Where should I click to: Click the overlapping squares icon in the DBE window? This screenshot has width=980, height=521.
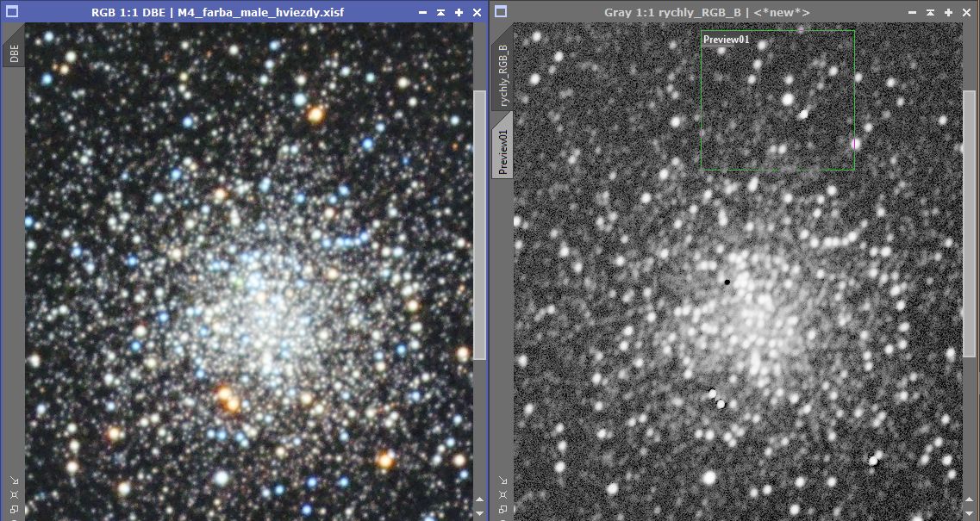pos(14,510)
